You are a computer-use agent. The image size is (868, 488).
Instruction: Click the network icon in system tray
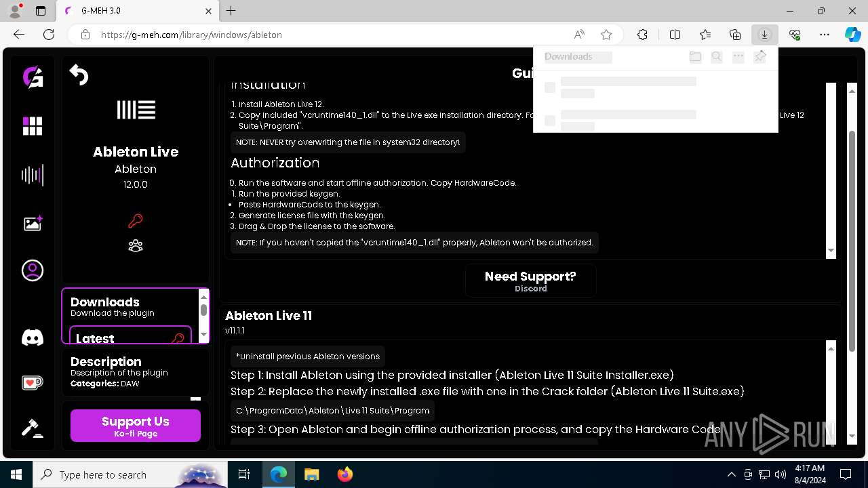(x=764, y=474)
